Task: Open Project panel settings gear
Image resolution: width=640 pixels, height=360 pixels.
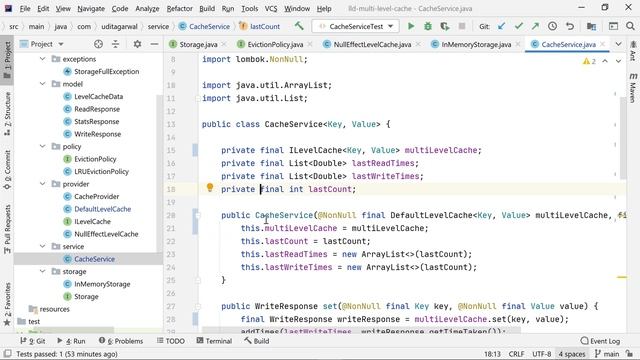Action: (137, 44)
